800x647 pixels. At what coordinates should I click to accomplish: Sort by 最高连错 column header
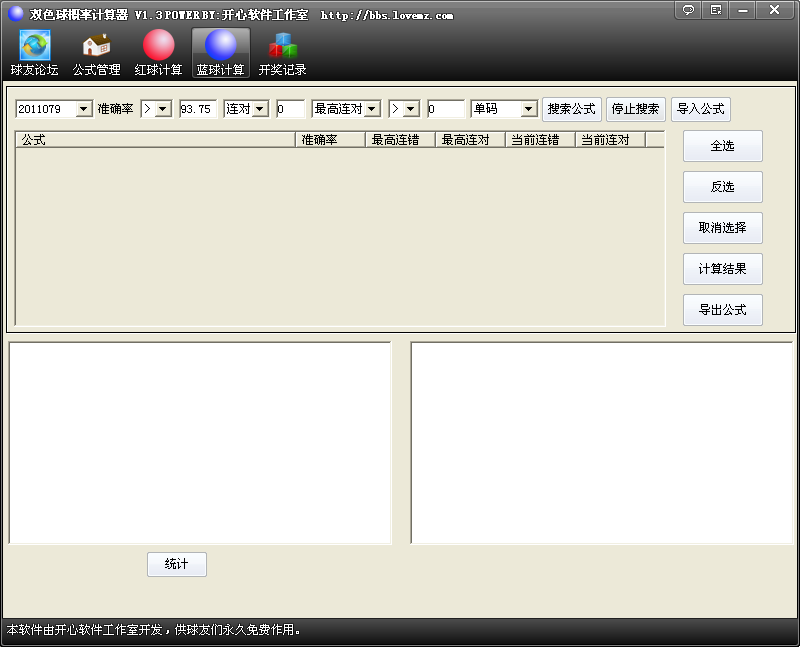401,140
